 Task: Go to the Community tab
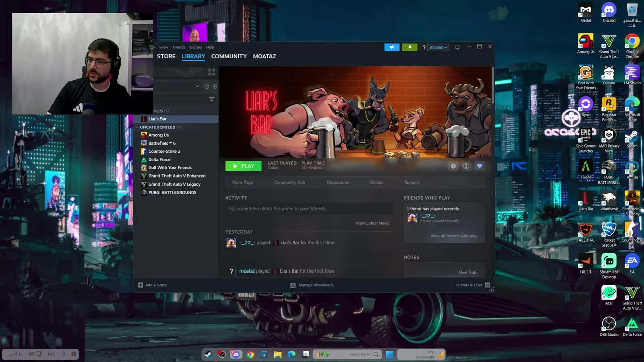click(229, 56)
